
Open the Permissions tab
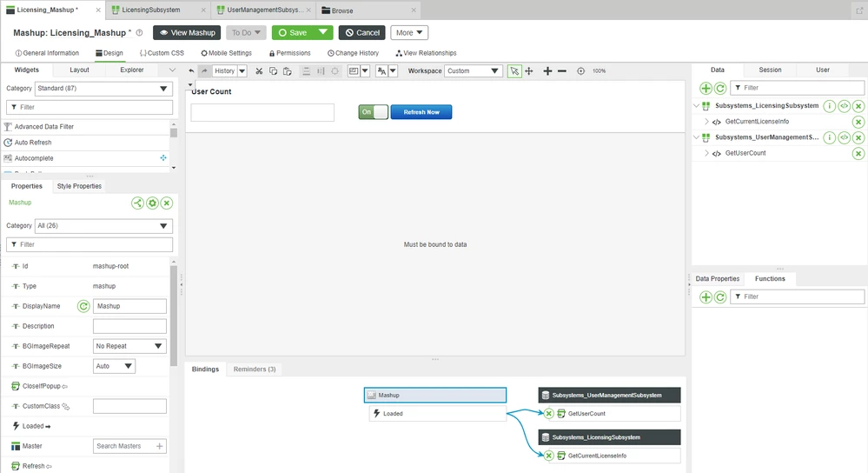[289, 53]
